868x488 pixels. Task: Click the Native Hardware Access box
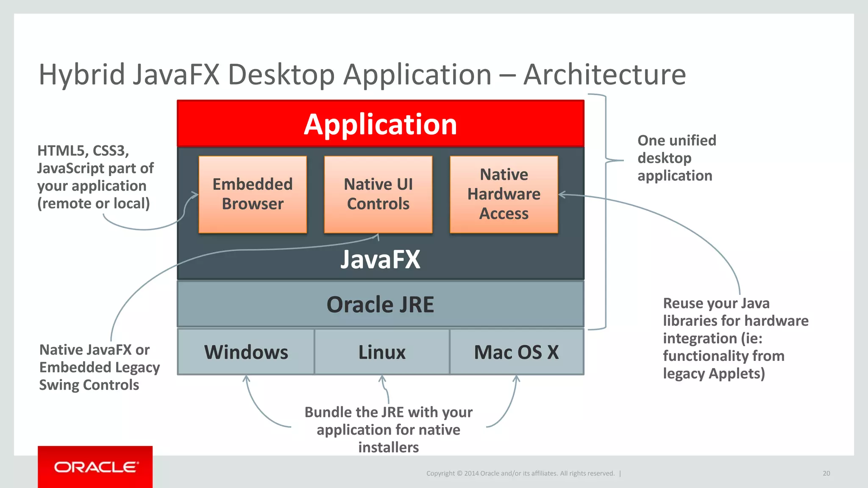[x=504, y=194]
